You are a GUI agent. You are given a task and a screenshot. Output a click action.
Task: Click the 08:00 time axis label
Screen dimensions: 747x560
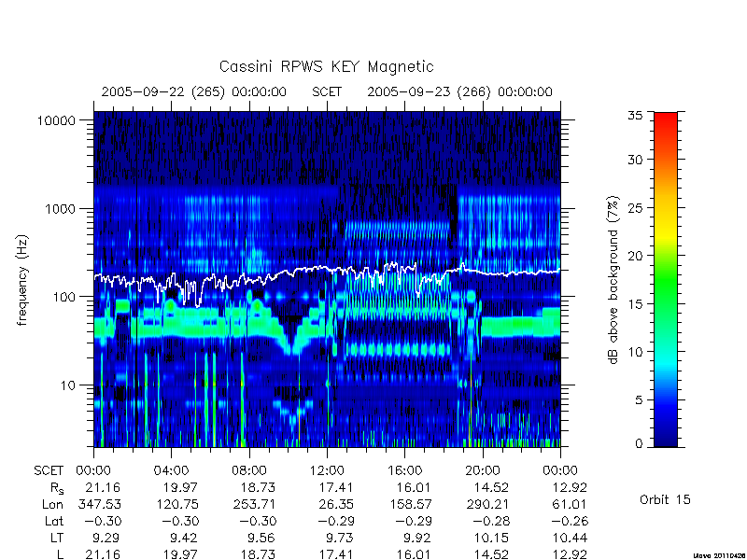pos(249,471)
